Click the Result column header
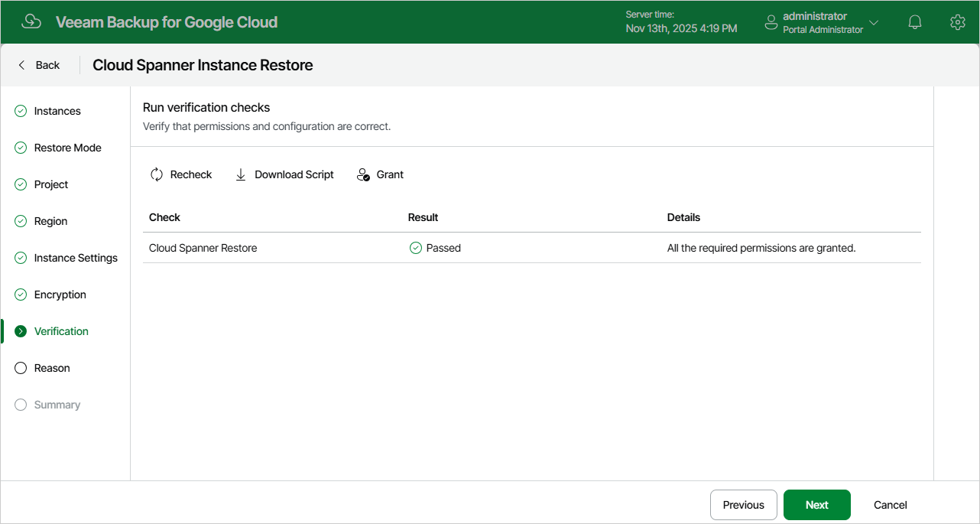This screenshot has width=980, height=524. pyautogui.click(x=423, y=217)
